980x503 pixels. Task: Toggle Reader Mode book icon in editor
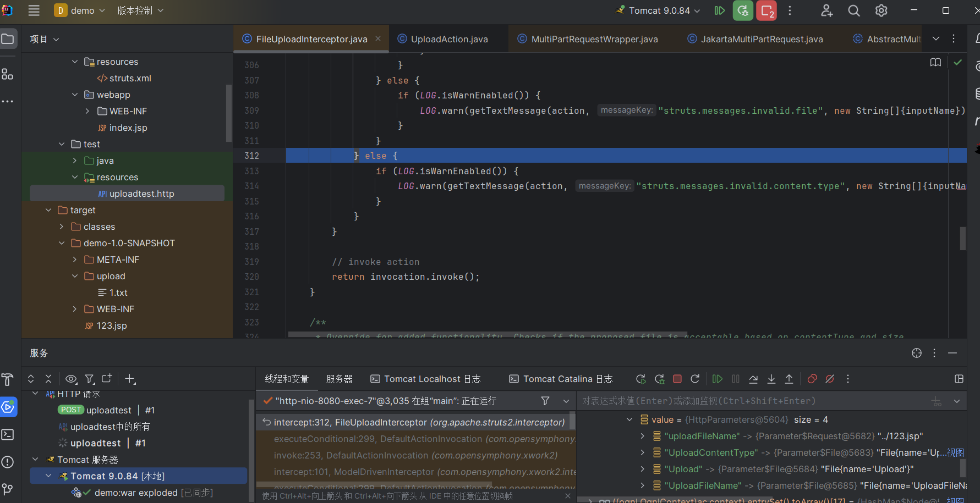935,62
